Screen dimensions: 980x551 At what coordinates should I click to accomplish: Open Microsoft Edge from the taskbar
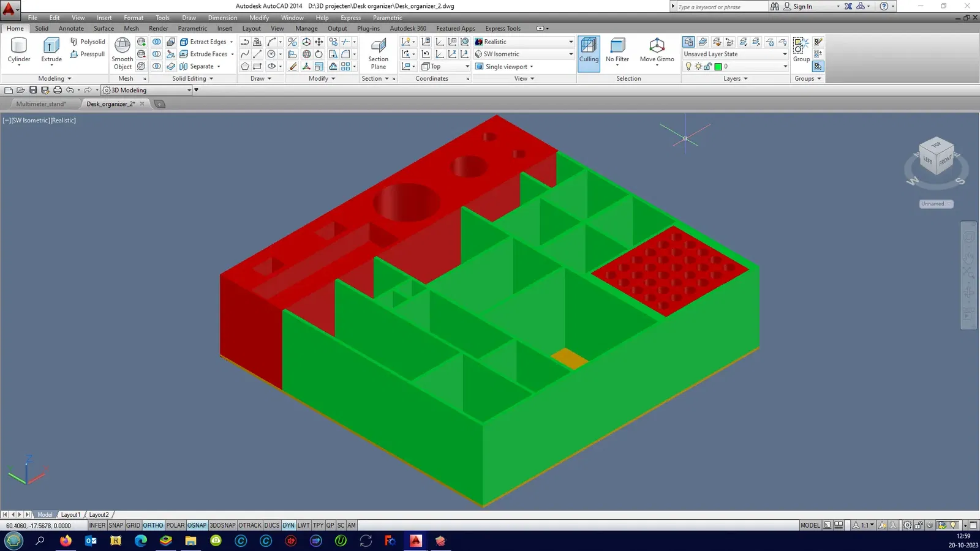click(141, 541)
